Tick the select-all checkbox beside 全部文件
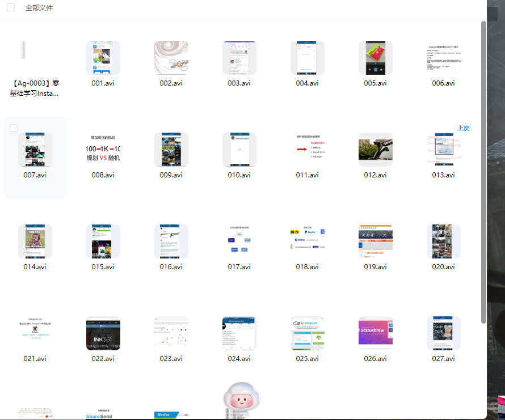The width and height of the screenshot is (505, 420). coord(11,8)
